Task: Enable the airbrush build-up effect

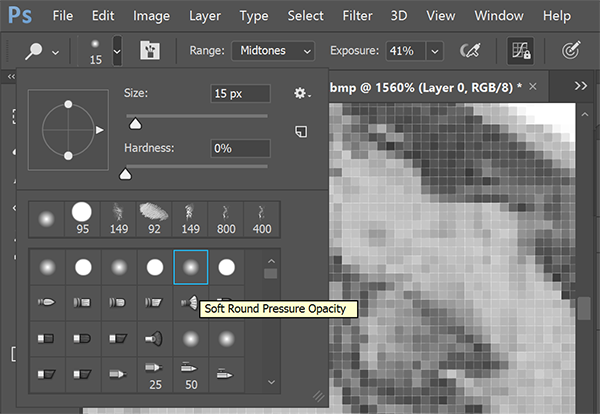Action: point(470,51)
